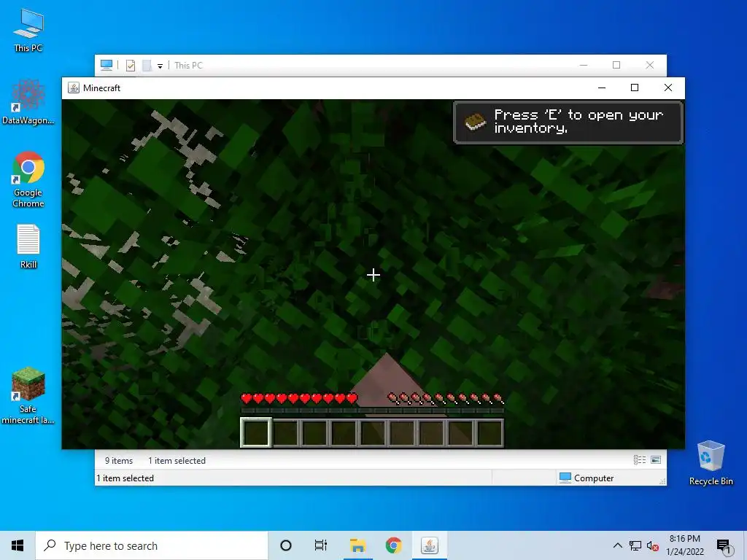Launch Google Chrome from the desktop
This screenshot has height=560, width=747.
(28, 179)
